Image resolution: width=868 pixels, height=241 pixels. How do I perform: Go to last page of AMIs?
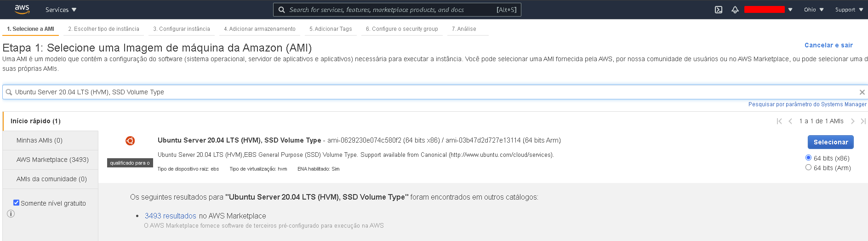click(863, 121)
